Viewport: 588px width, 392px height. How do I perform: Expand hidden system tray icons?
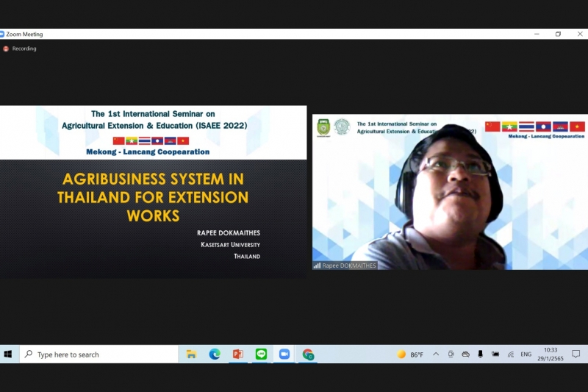pos(436,354)
